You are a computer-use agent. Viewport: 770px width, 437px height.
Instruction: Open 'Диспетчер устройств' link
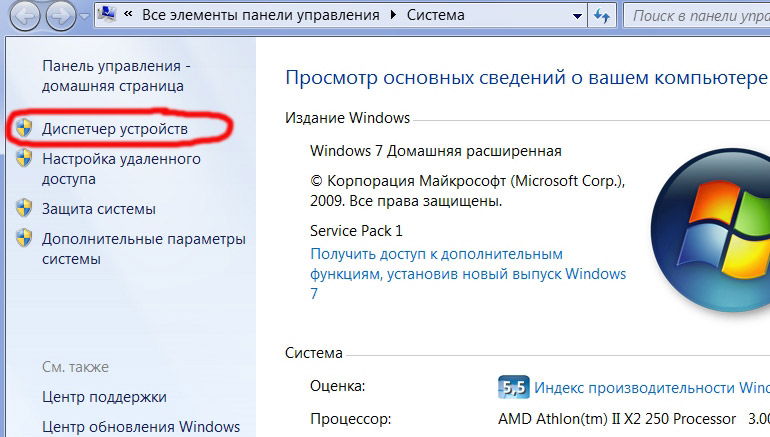tap(115, 129)
